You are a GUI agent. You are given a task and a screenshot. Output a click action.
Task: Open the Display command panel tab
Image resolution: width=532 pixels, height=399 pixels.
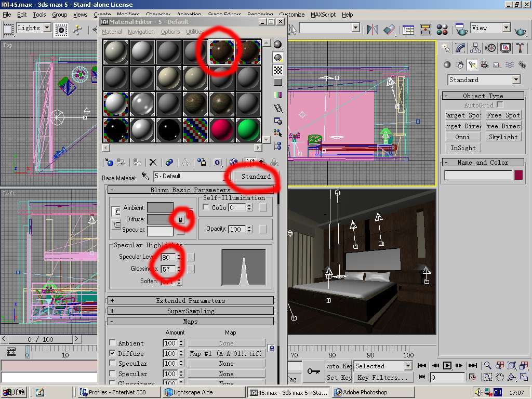tap(505, 48)
